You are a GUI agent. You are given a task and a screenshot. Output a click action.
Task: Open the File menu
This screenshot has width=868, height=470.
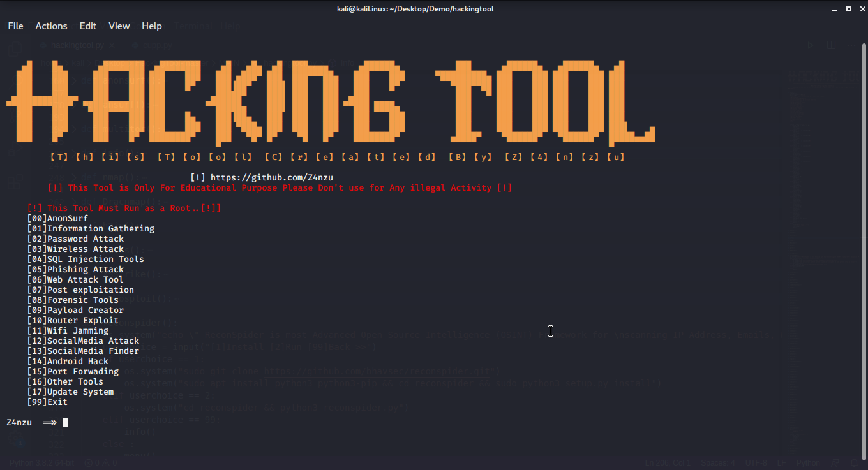15,26
